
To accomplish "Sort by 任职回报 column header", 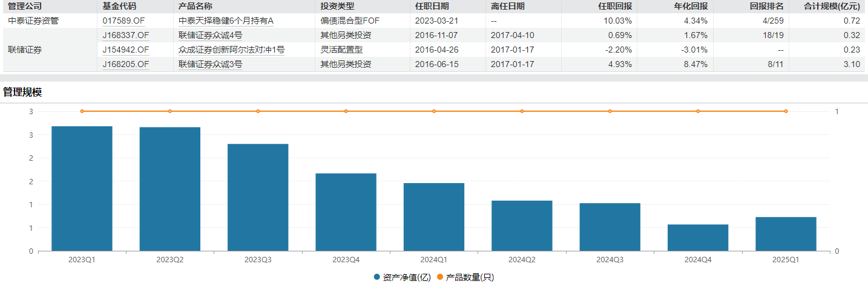I will [615, 6].
